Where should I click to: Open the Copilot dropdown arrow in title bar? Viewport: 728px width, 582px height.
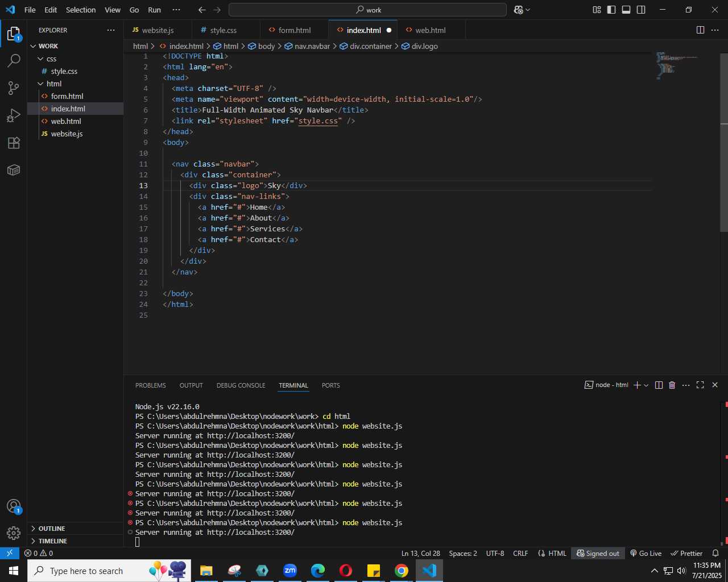528,10
